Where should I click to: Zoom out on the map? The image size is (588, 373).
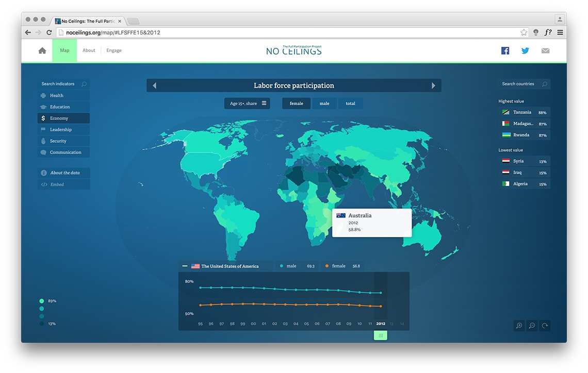[x=532, y=326]
